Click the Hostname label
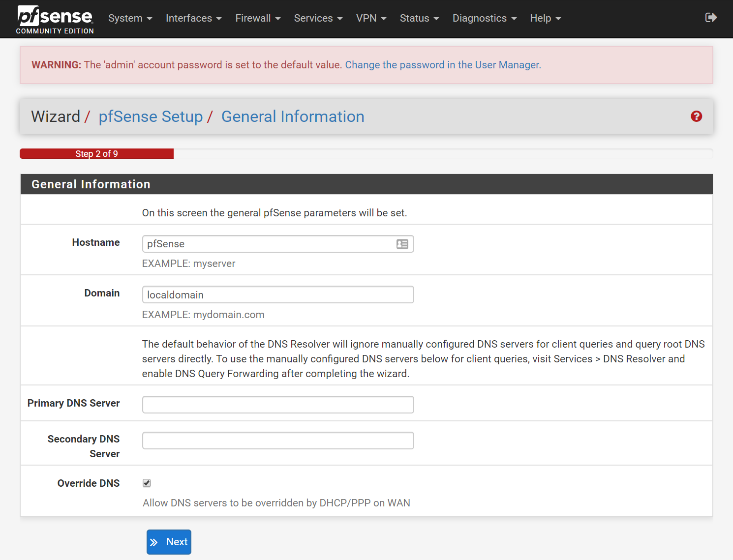Image resolution: width=733 pixels, height=560 pixels. pos(96,242)
